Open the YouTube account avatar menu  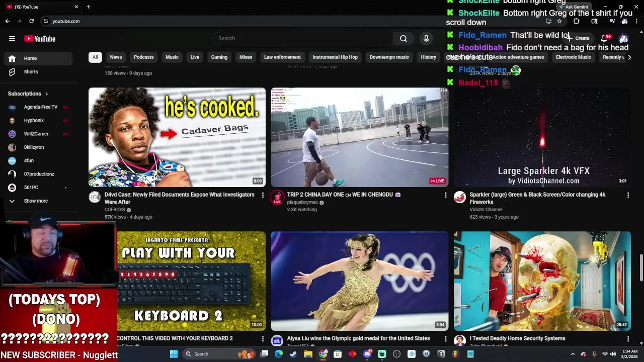[x=624, y=39]
